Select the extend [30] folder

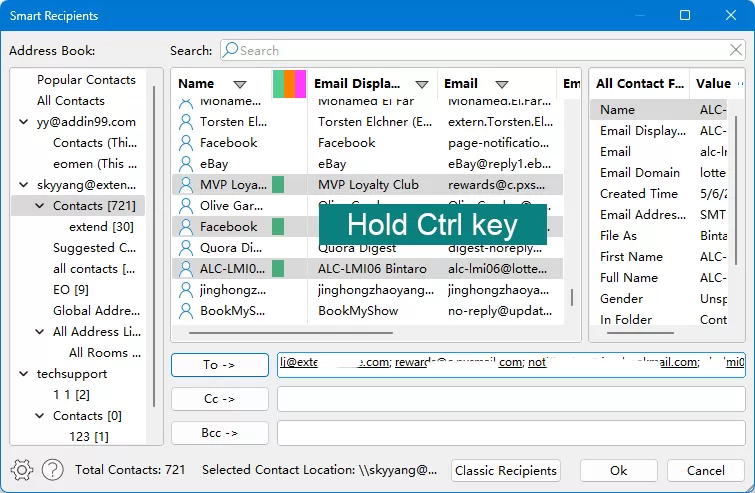tap(101, 227)
